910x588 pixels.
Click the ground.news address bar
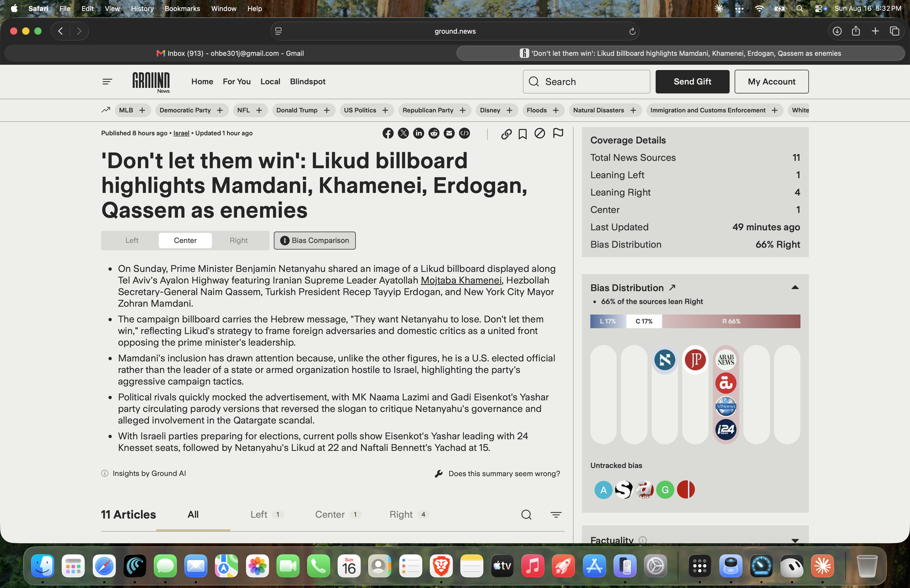pyautogui.click(x=455, y=31)
